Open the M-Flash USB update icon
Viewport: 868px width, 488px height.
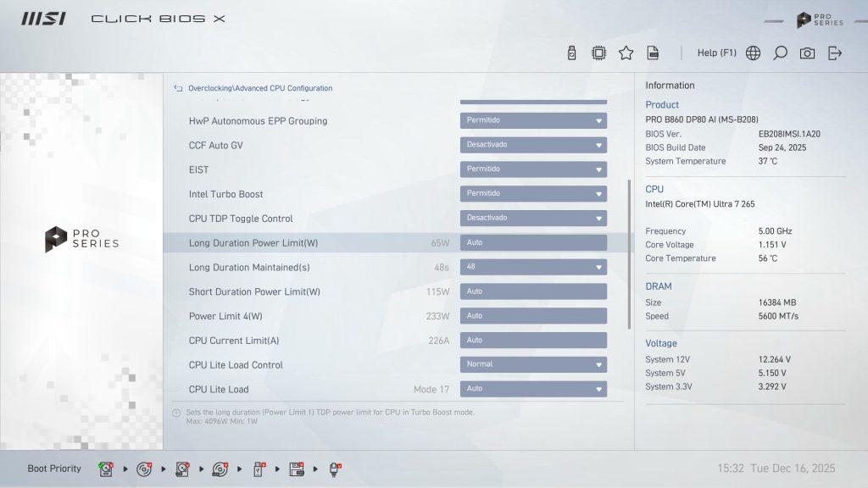click(x=572, y=53)
